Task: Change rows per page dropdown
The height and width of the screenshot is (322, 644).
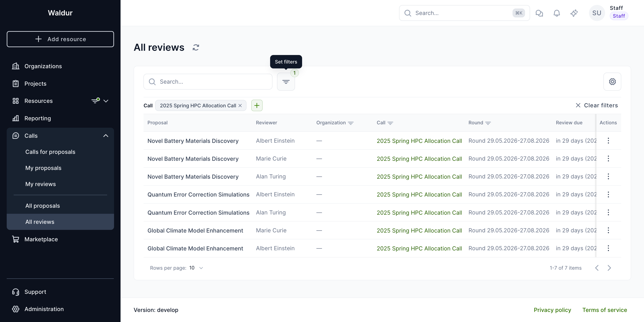Action: 196,268
